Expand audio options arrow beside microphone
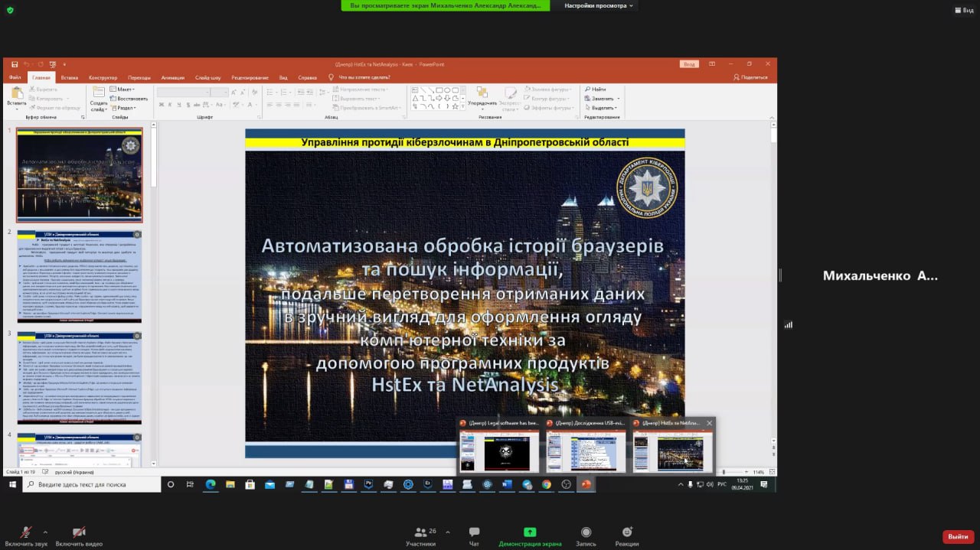Image resolution: width=980 pixels, height=550 pixels. (x=45, y=532)
